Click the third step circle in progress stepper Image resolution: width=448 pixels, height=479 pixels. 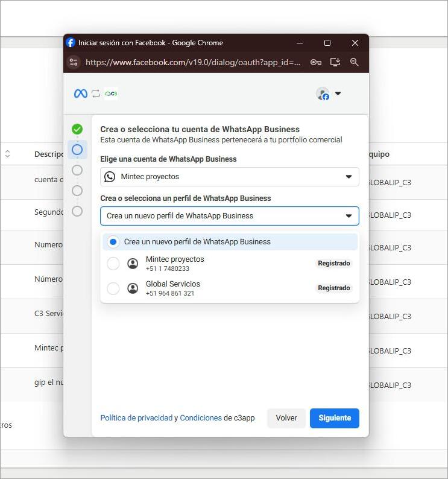[x=77, y=170]
